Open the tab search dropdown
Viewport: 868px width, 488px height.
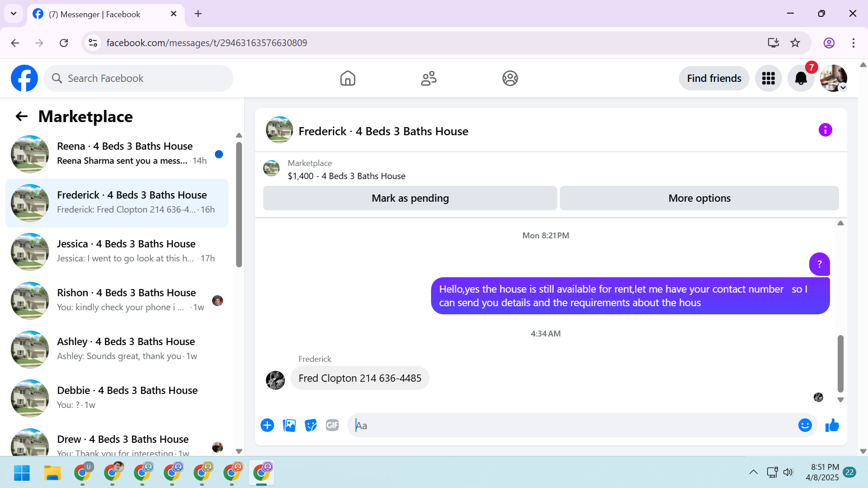pyautogui.click(x=14, y=14)
